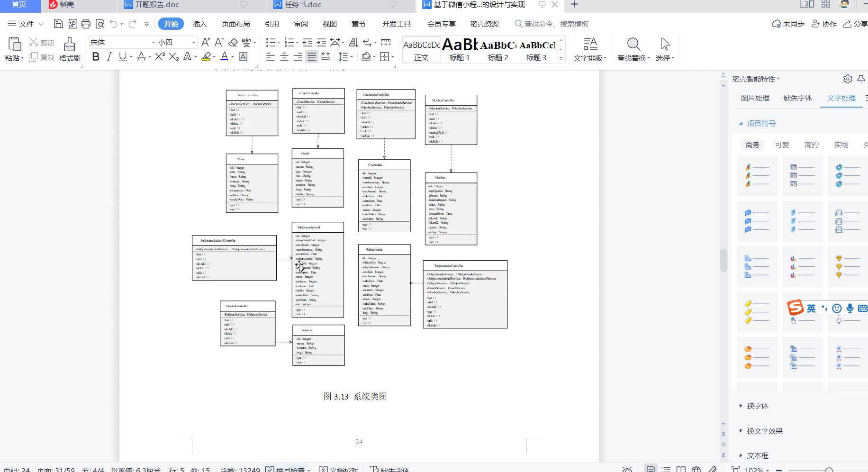Open the 插入 ribbon tab
This screenshot has height=472, width=868.
[x=200, y=24]
